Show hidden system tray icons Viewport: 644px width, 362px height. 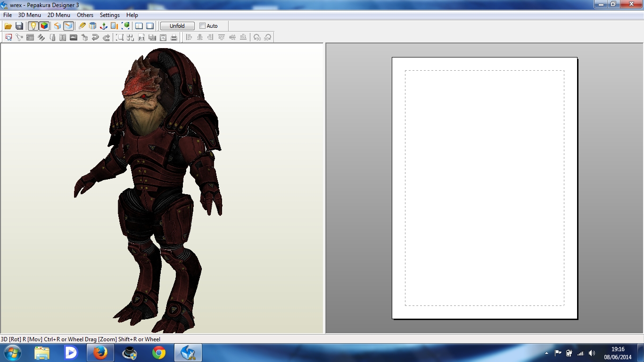547,353
